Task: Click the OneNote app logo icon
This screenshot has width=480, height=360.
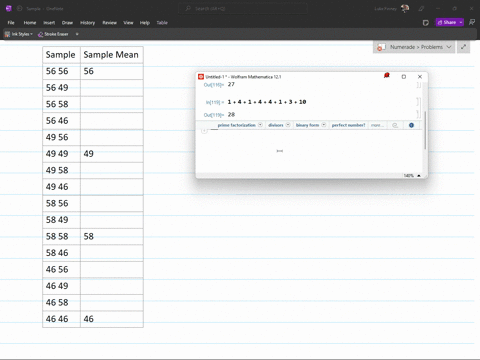Action: click(9, 9)
